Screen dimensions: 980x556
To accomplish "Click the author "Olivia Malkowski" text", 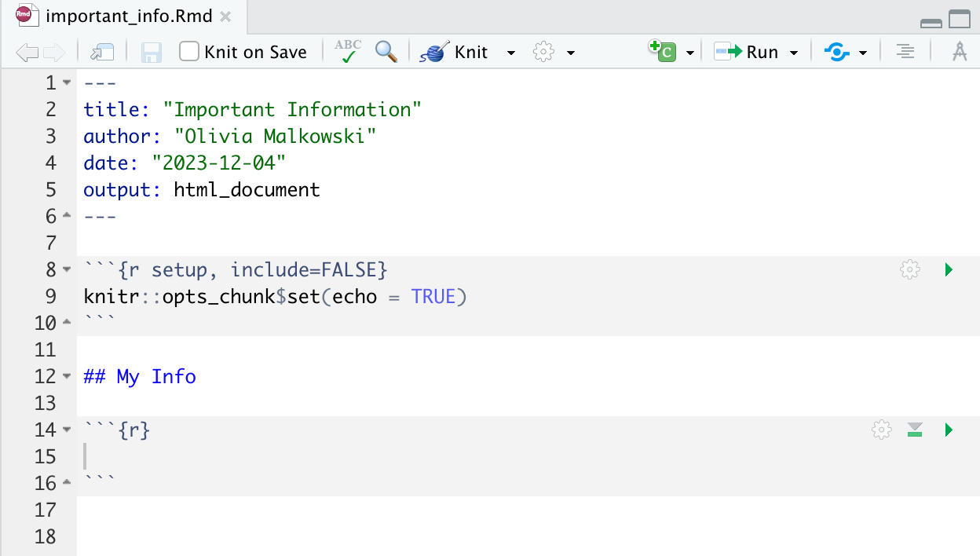I will coord(276,136).
